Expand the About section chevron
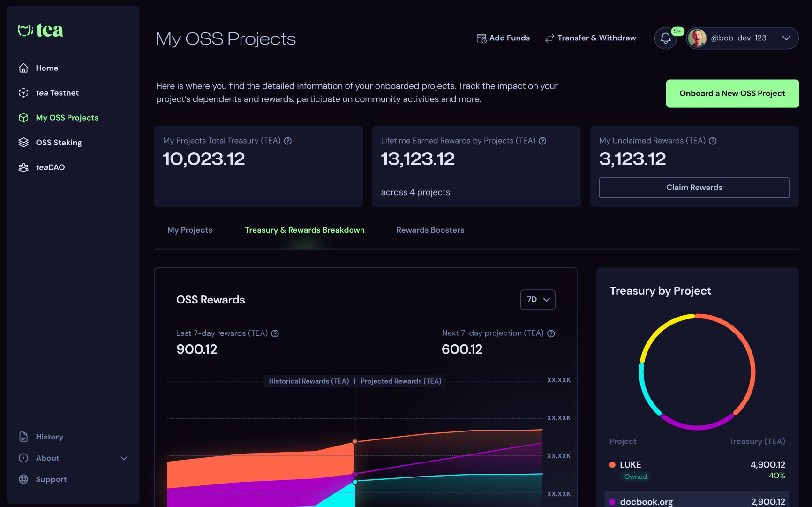Viewport: 812px width, 507px height. [124, 458]
